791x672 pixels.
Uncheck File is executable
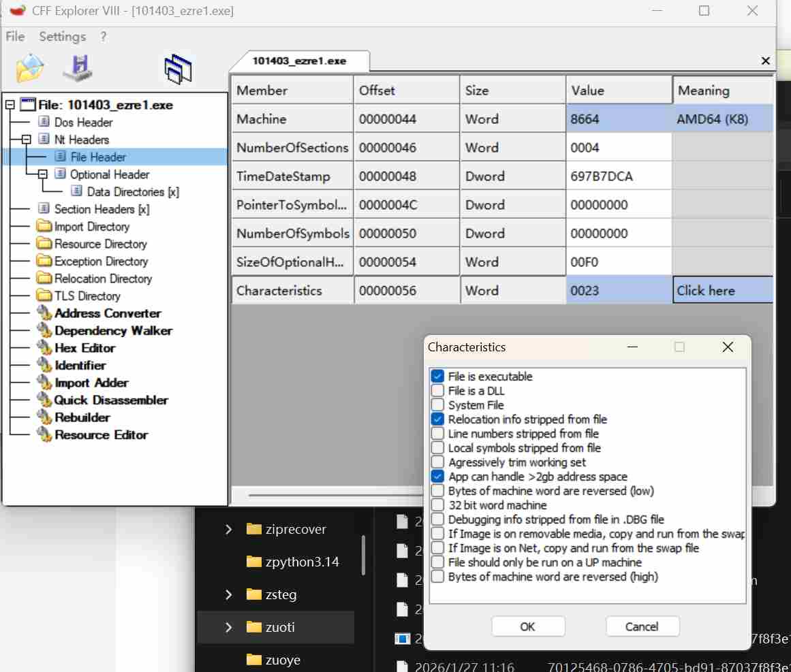[x=438, y=376]
